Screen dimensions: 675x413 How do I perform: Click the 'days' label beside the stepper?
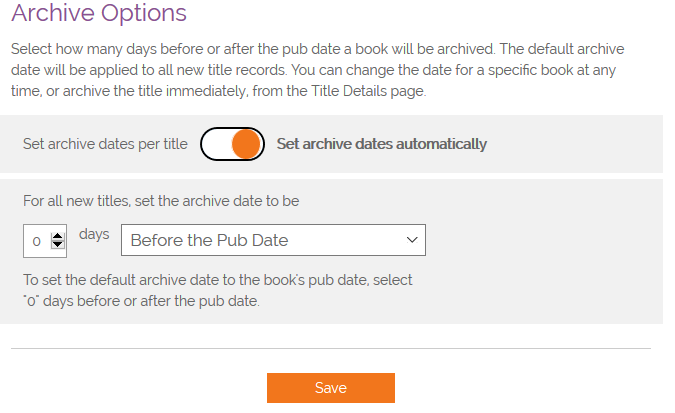click(93, 234)
